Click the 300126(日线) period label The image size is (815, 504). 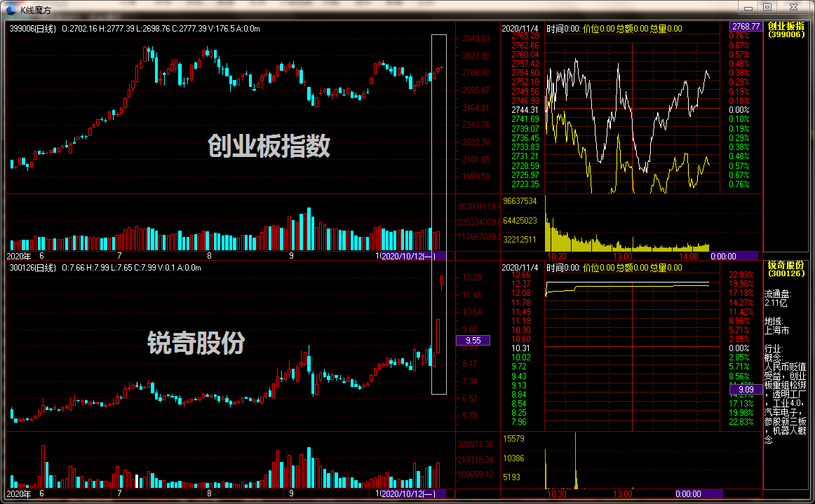coord(32,268)
